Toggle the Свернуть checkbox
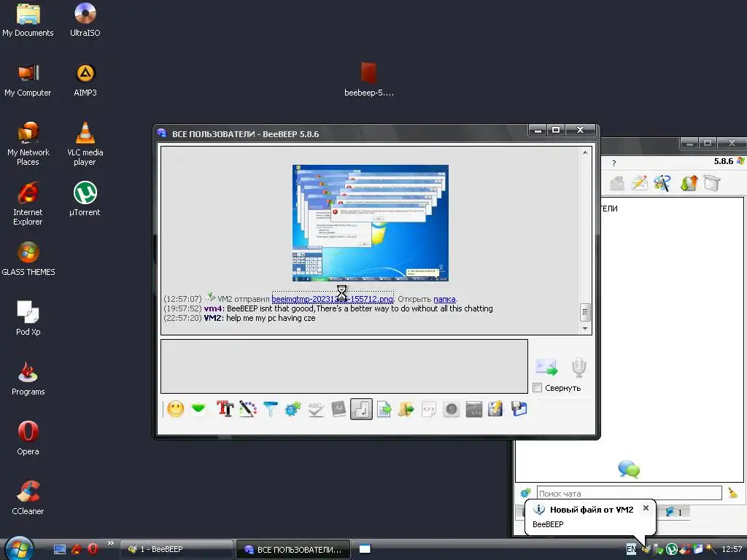The width and height of the screenshot is (747, 560). (538, 388)
